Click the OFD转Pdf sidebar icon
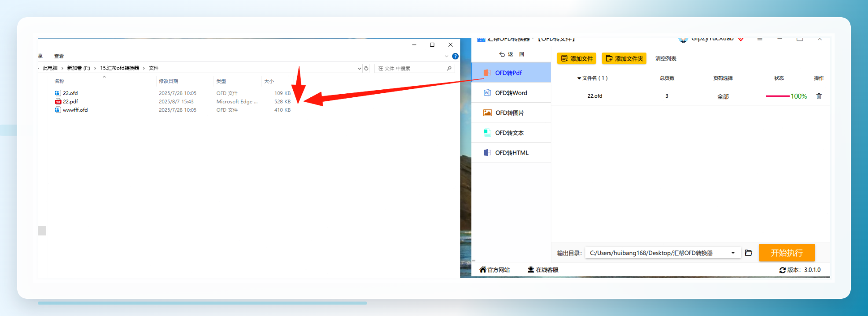868x316 pixels. pos(487,73)
